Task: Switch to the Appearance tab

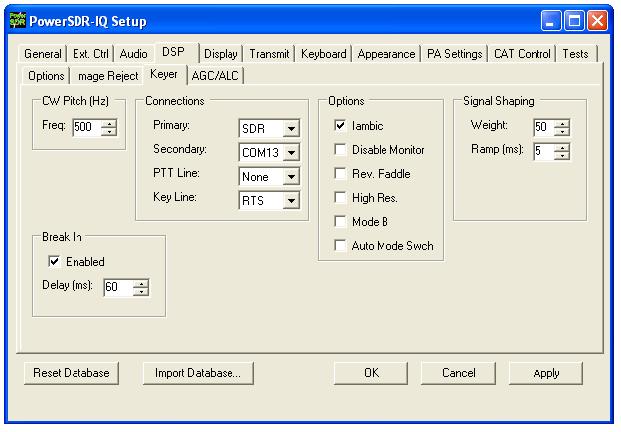Action: coord(386,54)
